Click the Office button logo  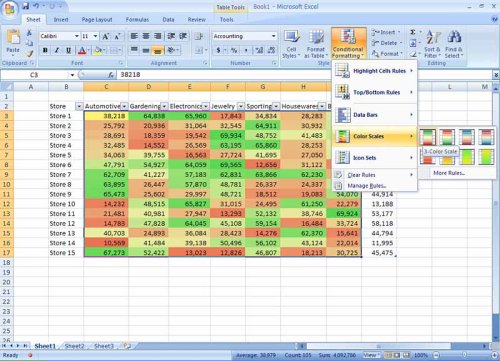(9, 9)
